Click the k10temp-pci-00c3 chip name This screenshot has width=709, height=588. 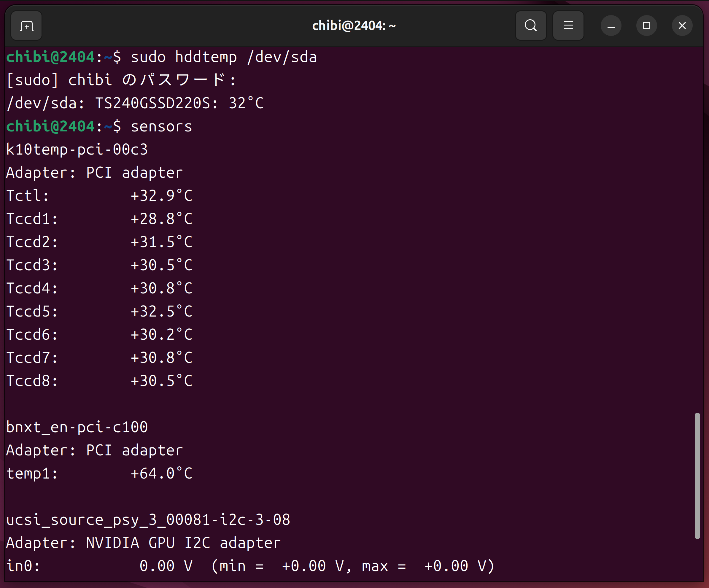pos(77,150)
